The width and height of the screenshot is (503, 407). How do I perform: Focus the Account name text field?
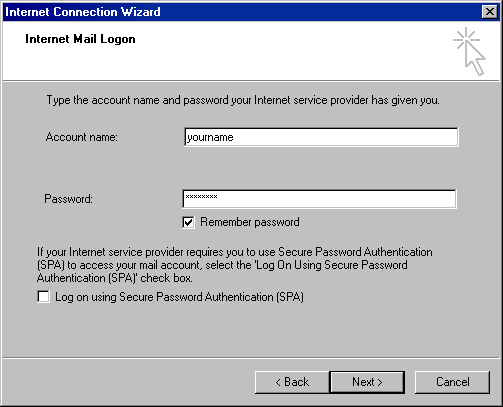pos(321,137)
